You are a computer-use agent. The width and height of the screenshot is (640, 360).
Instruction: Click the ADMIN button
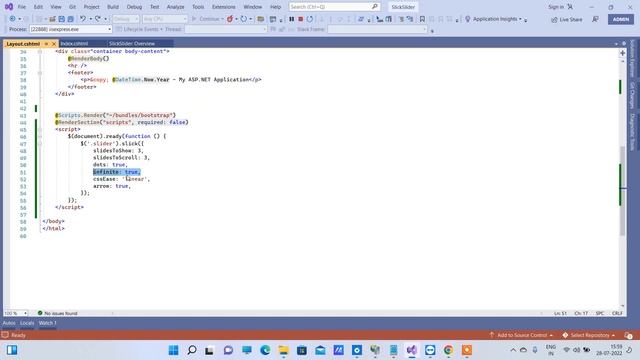(621, 19)
